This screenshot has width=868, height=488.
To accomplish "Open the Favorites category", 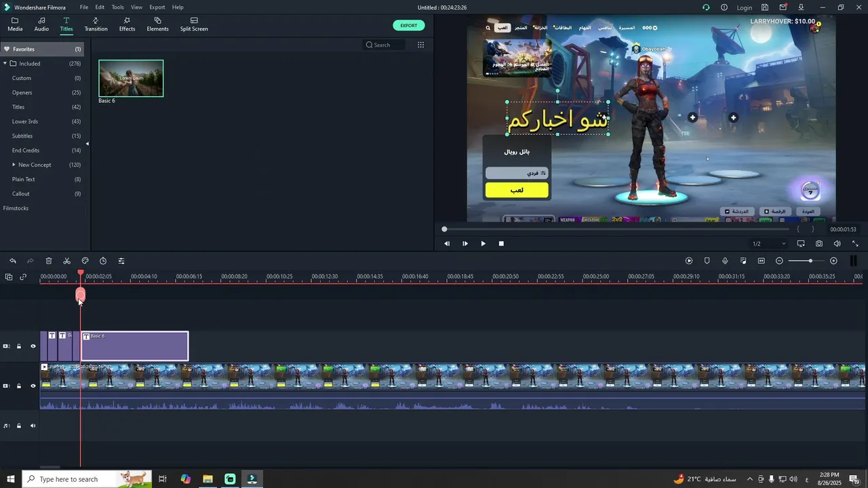I will click(42, 49).
